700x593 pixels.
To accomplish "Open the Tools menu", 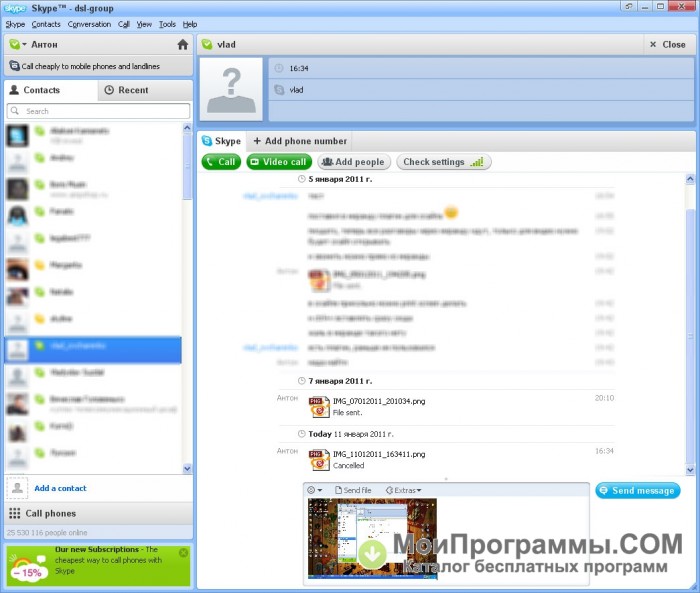I will [167, 24].
